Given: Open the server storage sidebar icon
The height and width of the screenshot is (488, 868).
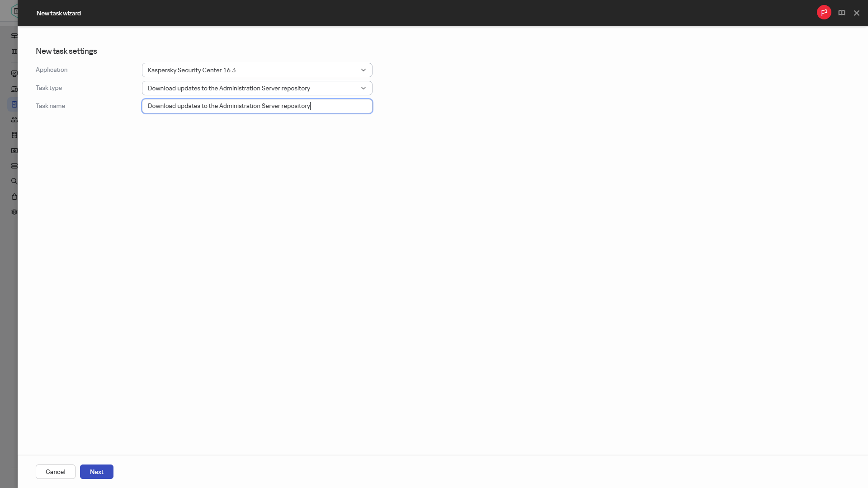Looking at the screenshot, I should click(14, 166).
